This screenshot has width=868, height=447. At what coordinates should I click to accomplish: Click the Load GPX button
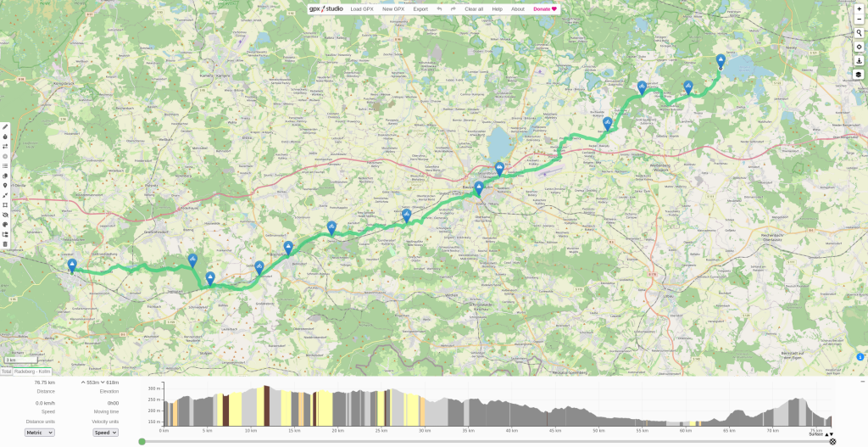(x=362, y=8)
